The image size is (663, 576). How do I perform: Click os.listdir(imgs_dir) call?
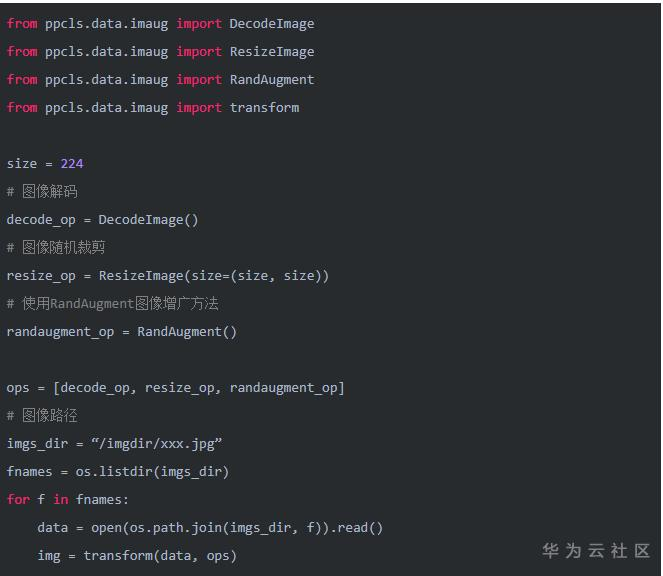click(x=152, y=471)
